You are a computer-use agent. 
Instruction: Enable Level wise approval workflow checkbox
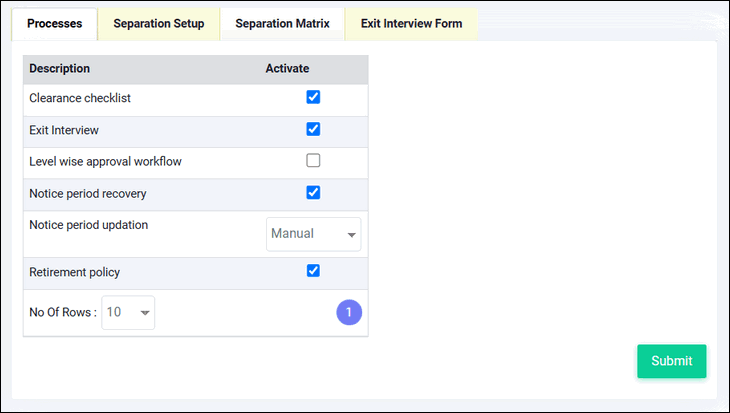(313, 160)
